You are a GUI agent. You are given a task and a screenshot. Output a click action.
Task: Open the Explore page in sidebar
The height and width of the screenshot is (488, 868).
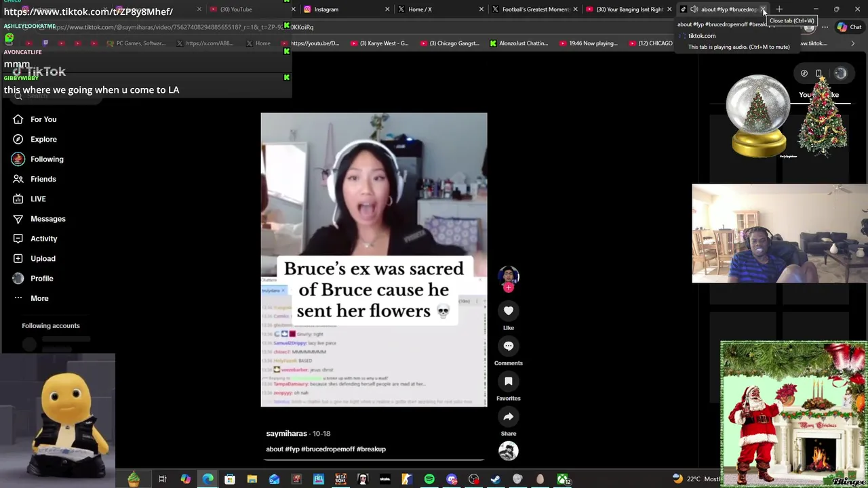34,139
